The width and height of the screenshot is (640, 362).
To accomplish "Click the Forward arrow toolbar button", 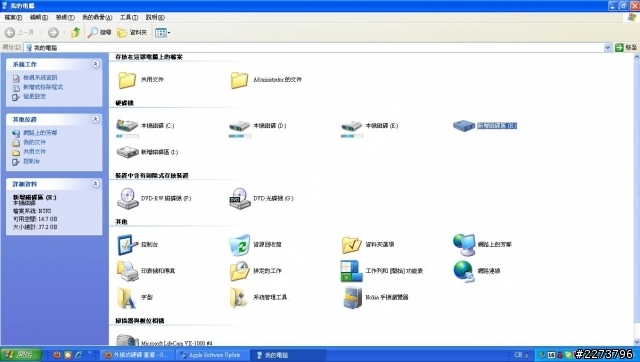I will pos(53,32).
